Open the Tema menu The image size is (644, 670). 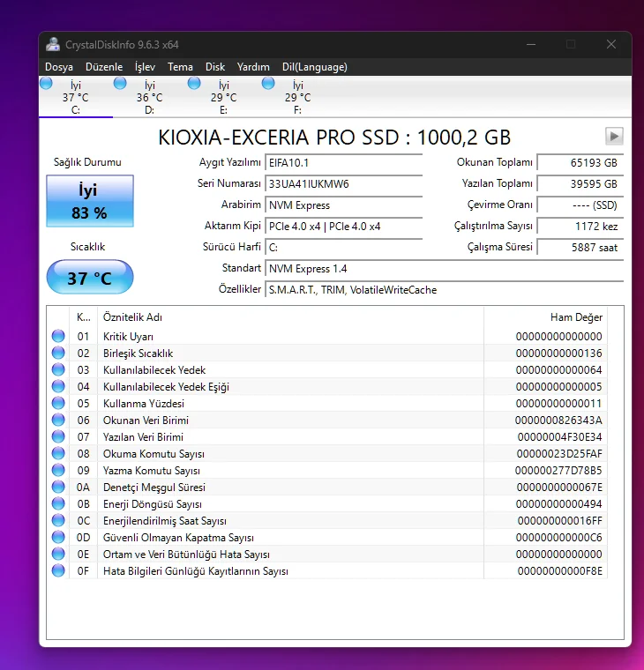(x=180, y=67)
